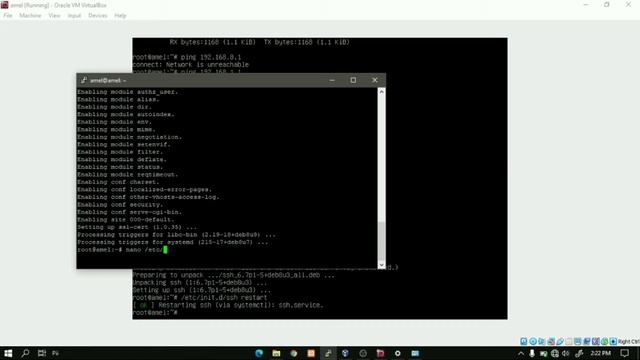This screenshot has height=360, width=640.
Task: Open Microsoft Edge from taskbar
Action: pos(259,353)
